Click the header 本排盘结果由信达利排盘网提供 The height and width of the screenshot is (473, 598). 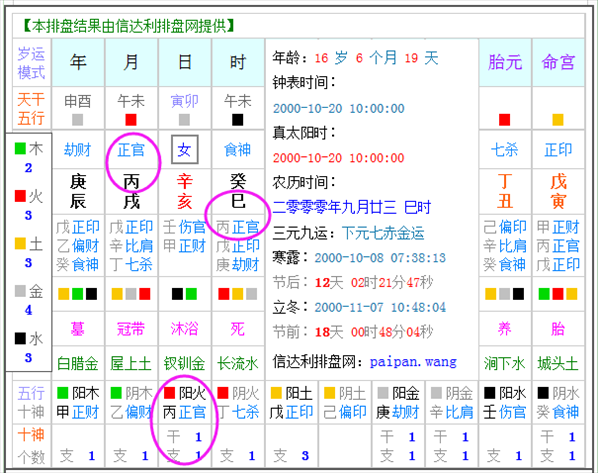(128, 26)
